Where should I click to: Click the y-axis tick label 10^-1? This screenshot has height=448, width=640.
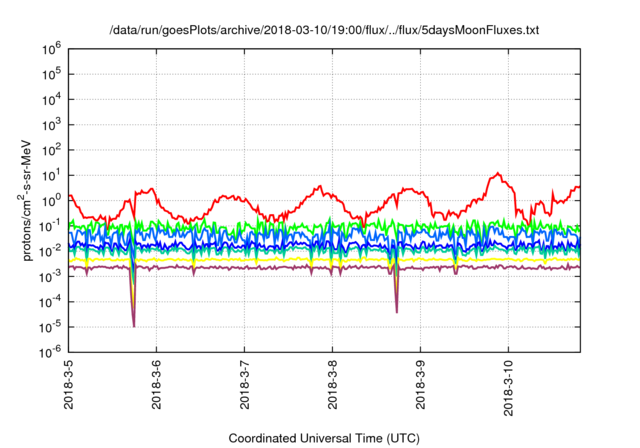pyautogui.click(x=50, y=227)
